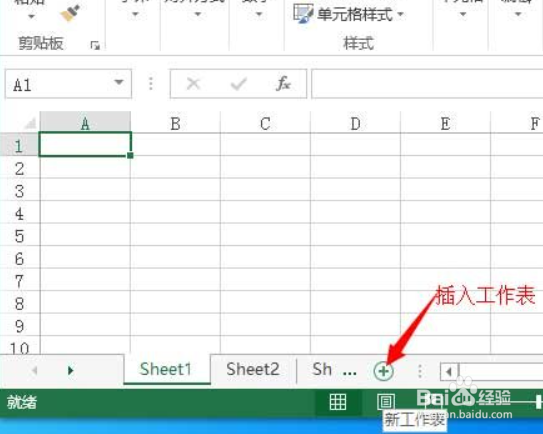This screenshot has height=434, width=543.
Task: Click the Name Box showing A1
Action: pos(68,84)
